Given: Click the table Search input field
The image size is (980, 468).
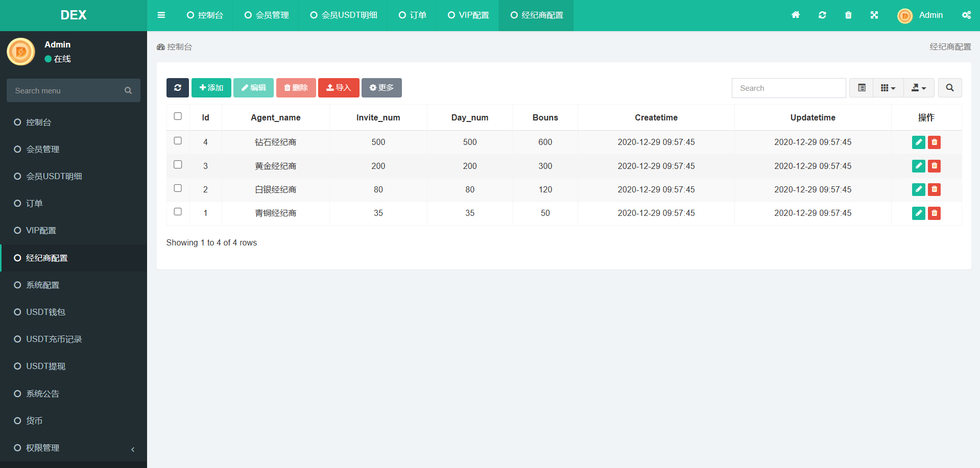Looking at the screenshot, I should pos(788,88).
